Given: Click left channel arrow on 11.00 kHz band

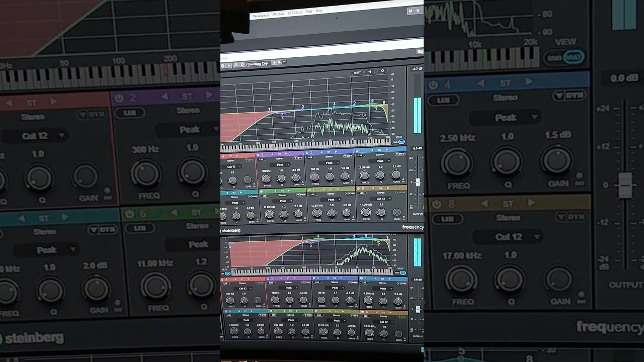Looking at the screenshot, I should click(275, 191).
